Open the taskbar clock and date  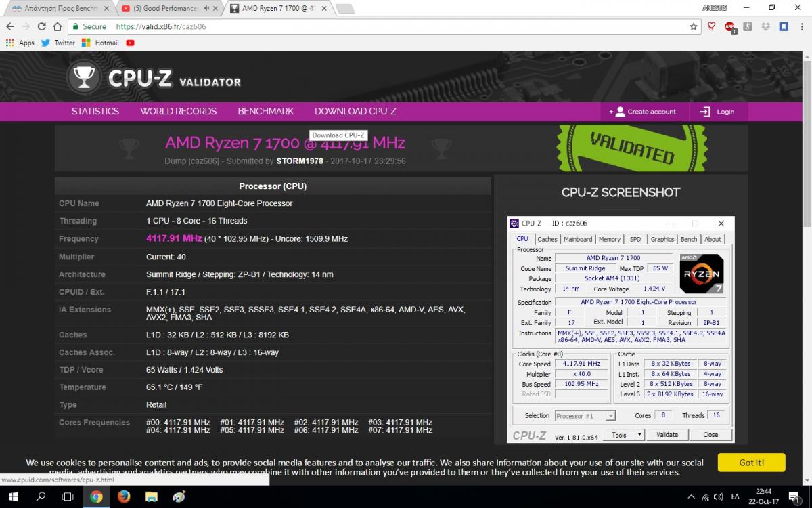tap(763, 496)
